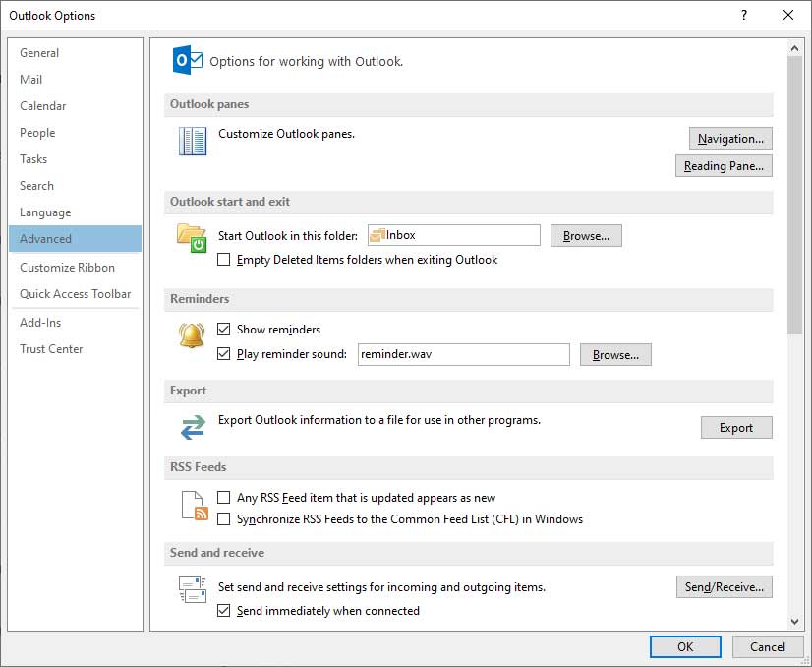Select the Advanced category
The image size is (812, 667).
(75, 238)
